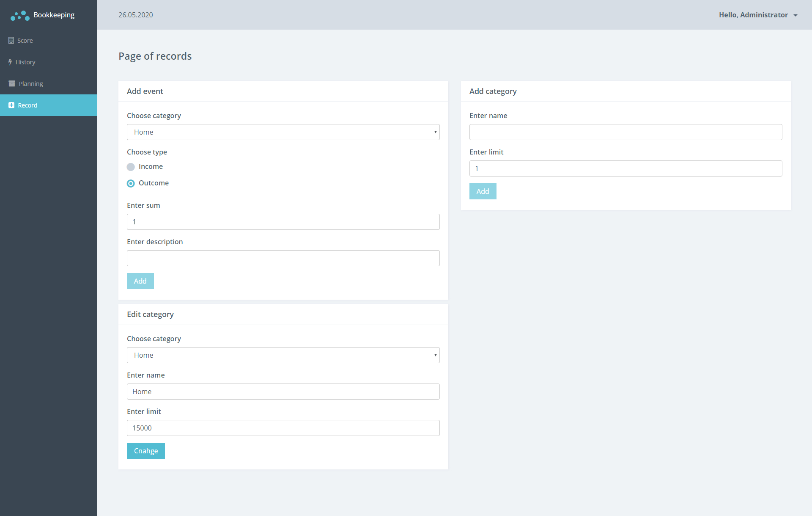The height and width of the screenshot is (516, 812).
Task: Click the Planning archive box icon
Action: pos(12,84)
